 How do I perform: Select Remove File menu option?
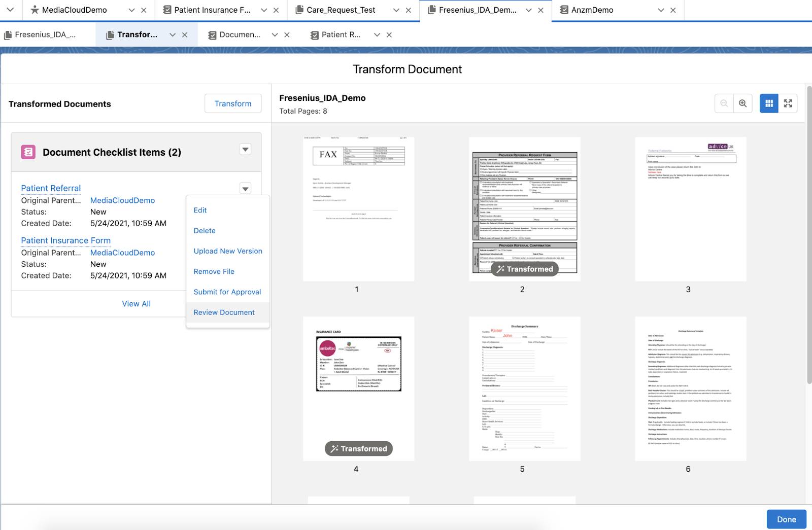click(228, 272)
